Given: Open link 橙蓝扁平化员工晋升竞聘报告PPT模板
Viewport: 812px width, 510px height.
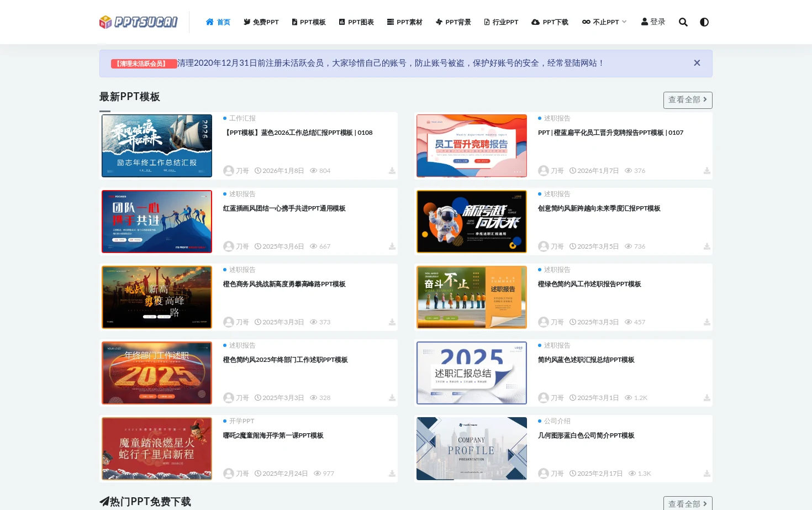Looking at the screenshot, I should click(x=610, y=133).
